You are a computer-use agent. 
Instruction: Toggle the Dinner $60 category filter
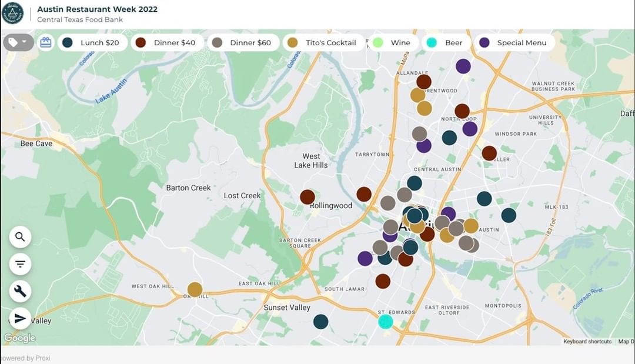point(242,42)
